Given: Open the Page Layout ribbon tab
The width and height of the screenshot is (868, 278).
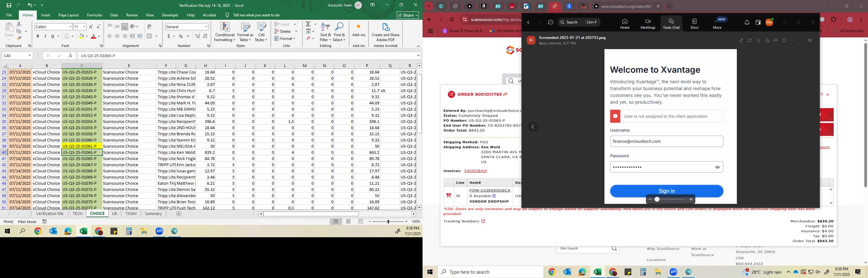Looking at the screenshot, I should tap(68, 15).
